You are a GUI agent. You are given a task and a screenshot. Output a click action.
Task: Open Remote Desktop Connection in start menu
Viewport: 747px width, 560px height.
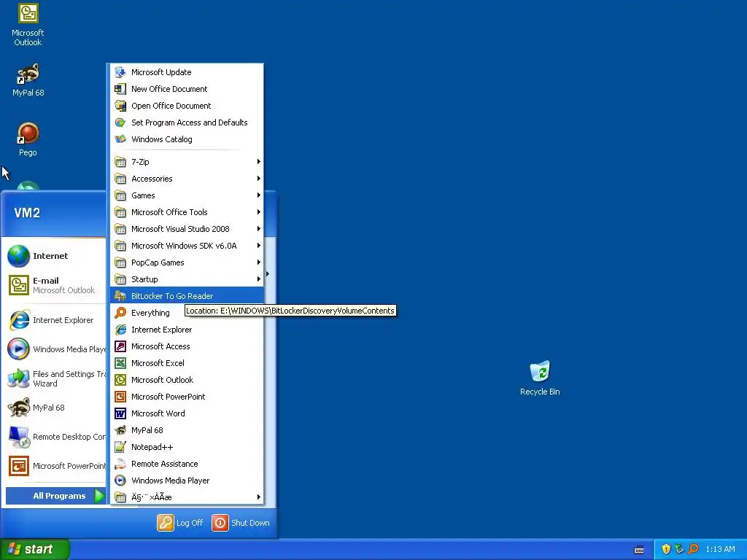(55, 437)
